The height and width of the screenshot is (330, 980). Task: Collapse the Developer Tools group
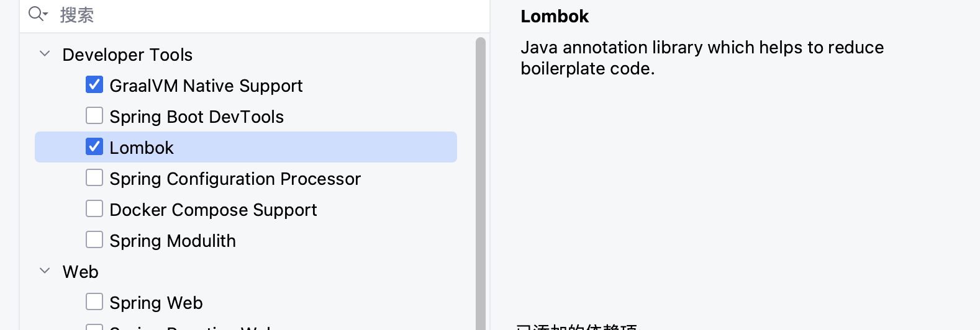point(45,54)
